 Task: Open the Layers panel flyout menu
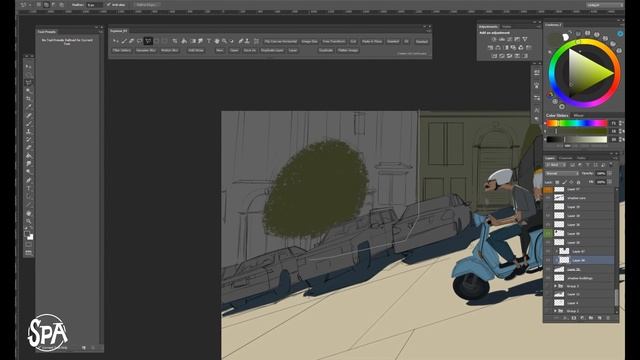[616, 158]
